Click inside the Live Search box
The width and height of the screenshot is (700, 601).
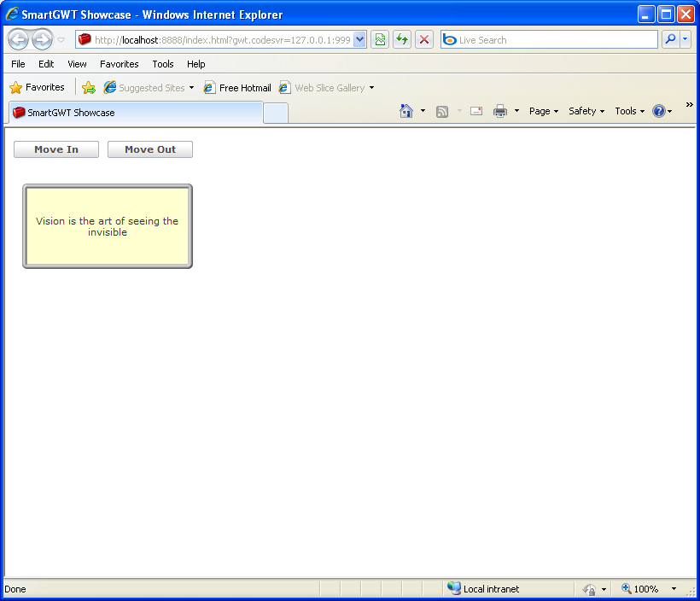pyautogui.click(x=549, y=40)
